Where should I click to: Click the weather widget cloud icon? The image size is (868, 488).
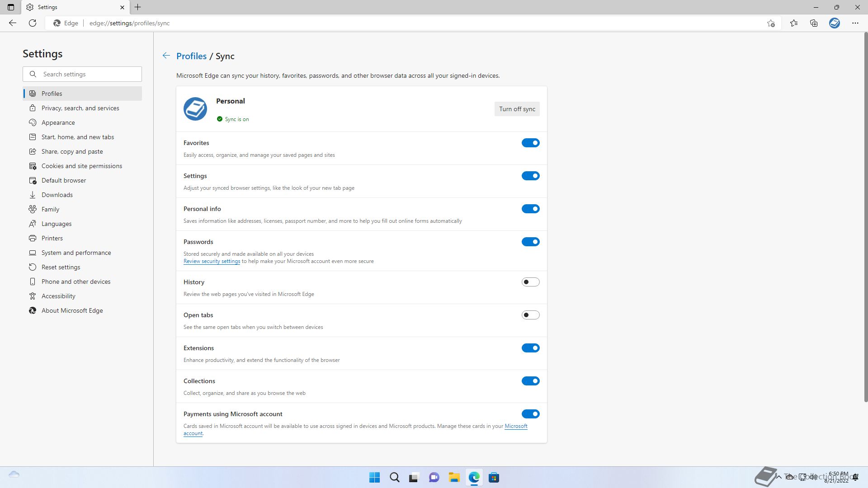coord(14,474)
